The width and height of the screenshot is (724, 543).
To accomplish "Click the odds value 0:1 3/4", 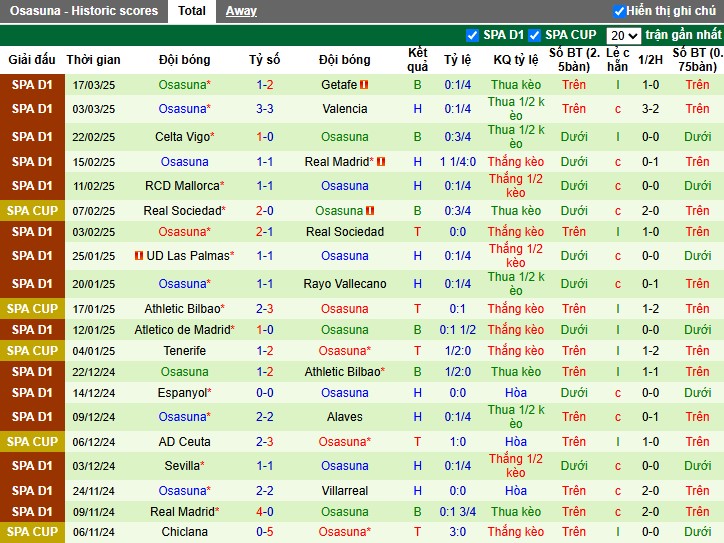I will pos(458,512).
